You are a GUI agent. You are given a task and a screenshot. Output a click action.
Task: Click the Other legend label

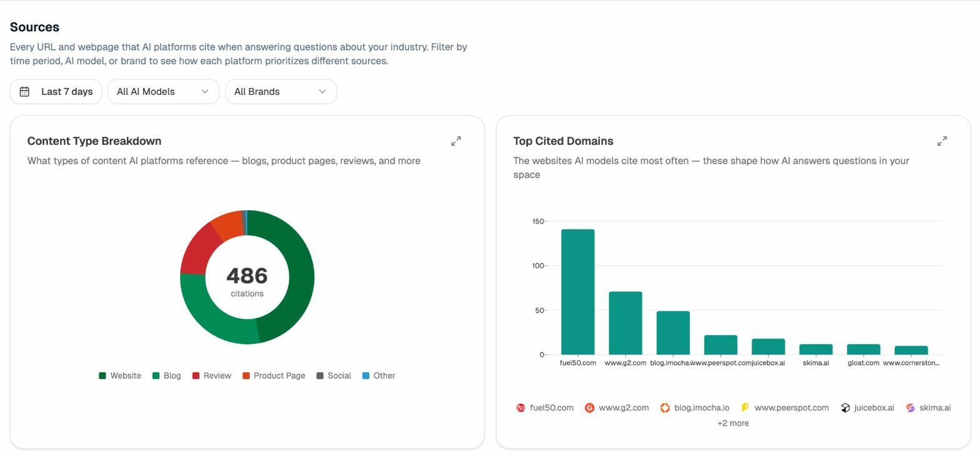(384, 376)
